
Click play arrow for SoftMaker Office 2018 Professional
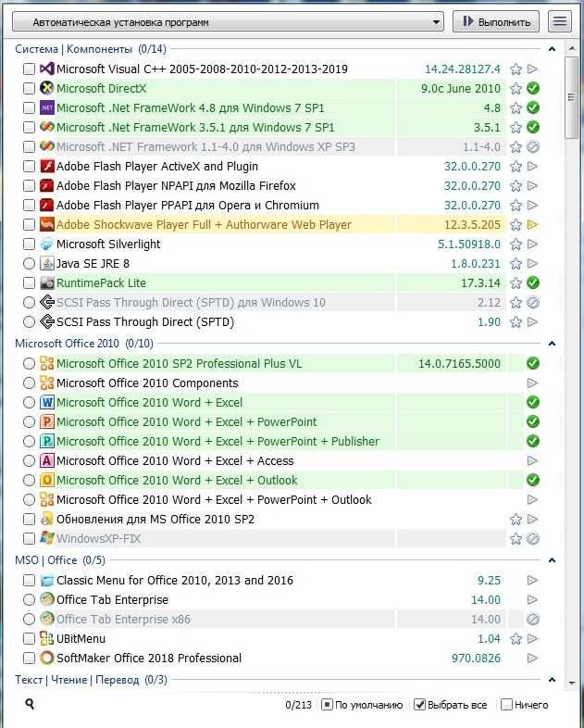[x=532, y=658]
